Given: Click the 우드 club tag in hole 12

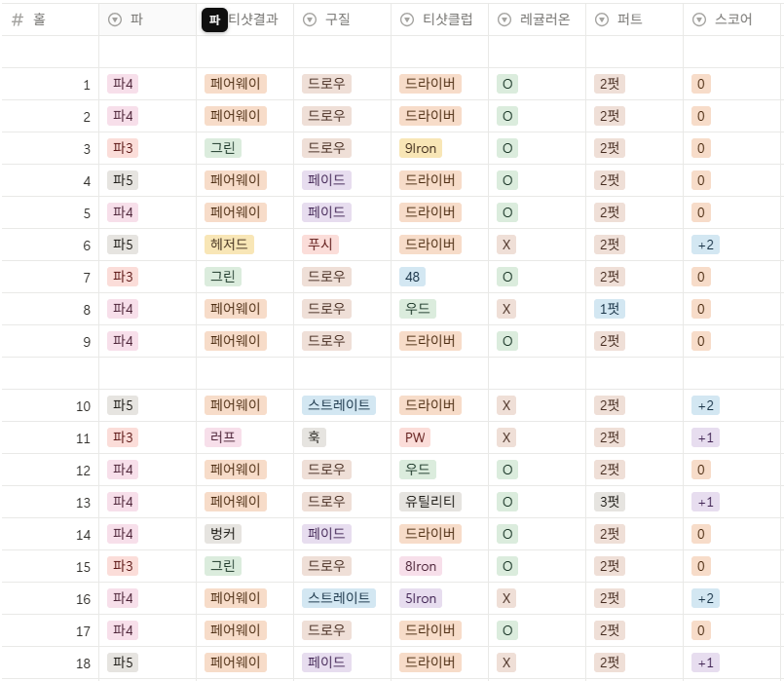Looking at the screenshot, I should click(418, 470).
